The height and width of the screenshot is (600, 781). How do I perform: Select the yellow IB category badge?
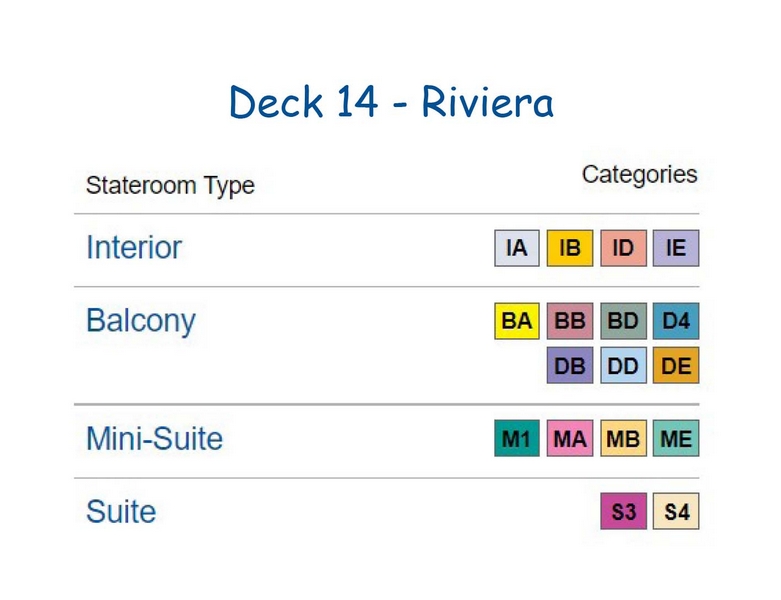(x=570, y=248)
